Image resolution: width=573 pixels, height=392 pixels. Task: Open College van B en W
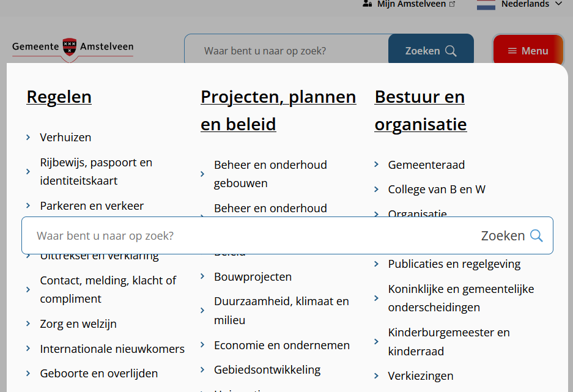437,189
